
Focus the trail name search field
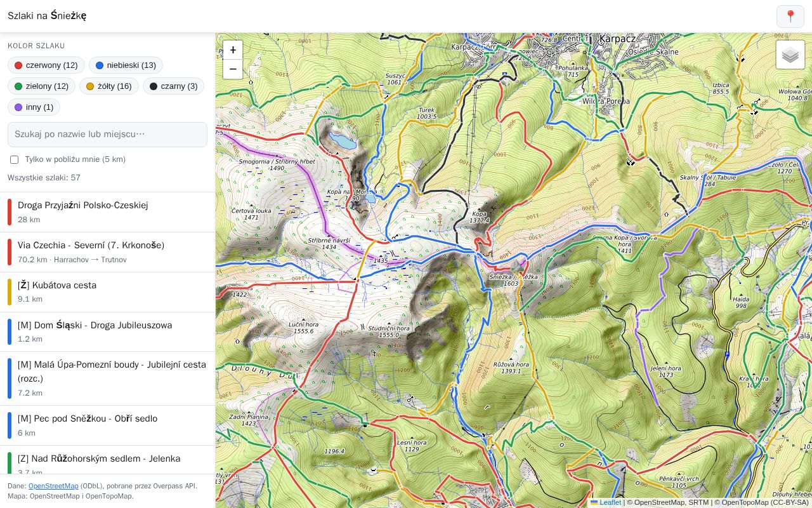point(107,135)
